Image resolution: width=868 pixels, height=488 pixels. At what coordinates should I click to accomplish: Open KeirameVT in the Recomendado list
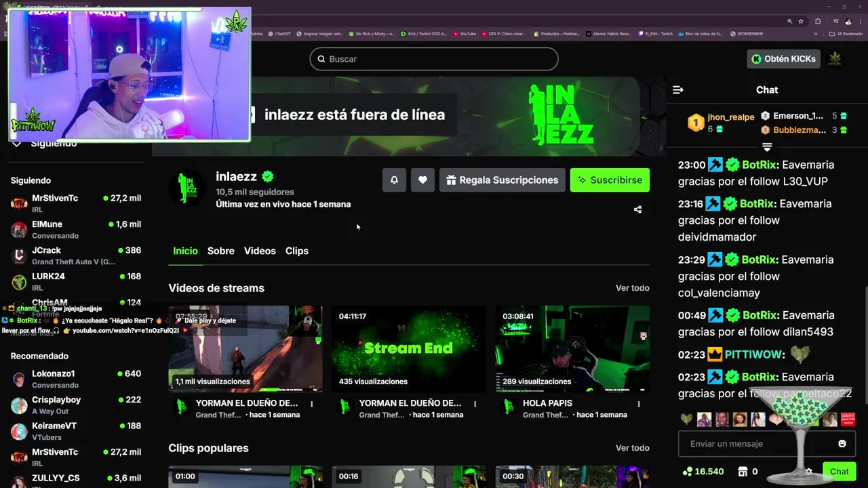[75, 431]
